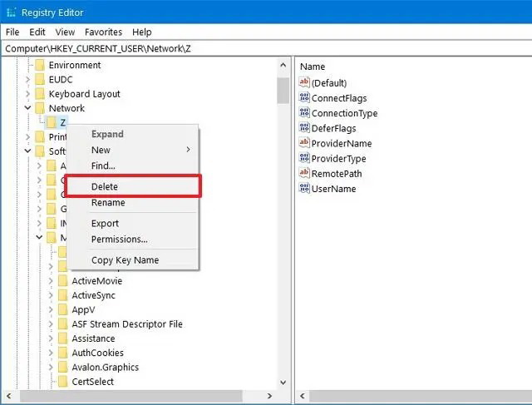Screen dimensions: 532x405
Task: Click the ProviderName string icon
Action: coord(304,142)
